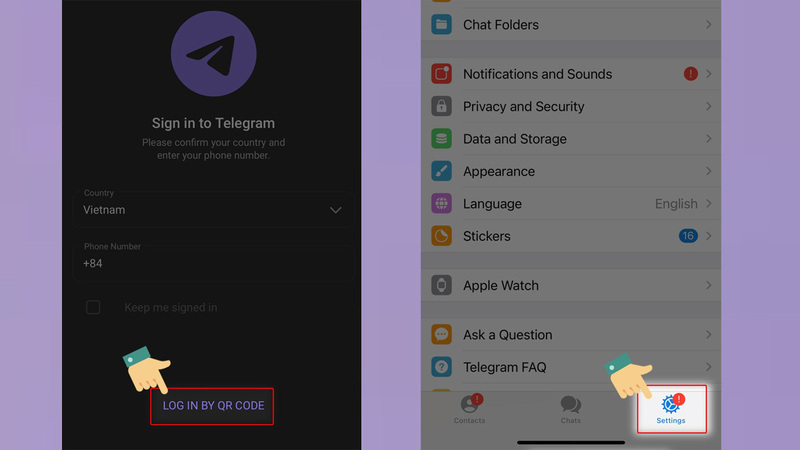Click the Sign in to Telegram heading
800x450 pixels.
pyautogui.click(x=213, y=123)
